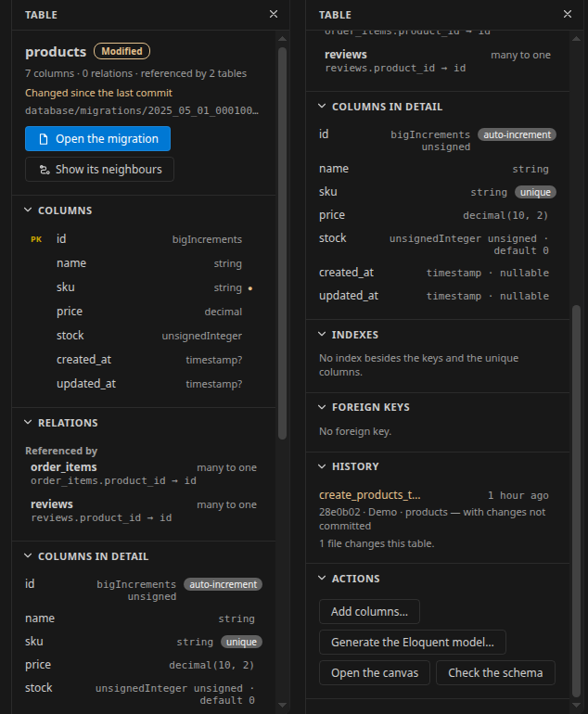Check the schema button
The height and width of the screenshot is (714, 588).
[495, 672]
